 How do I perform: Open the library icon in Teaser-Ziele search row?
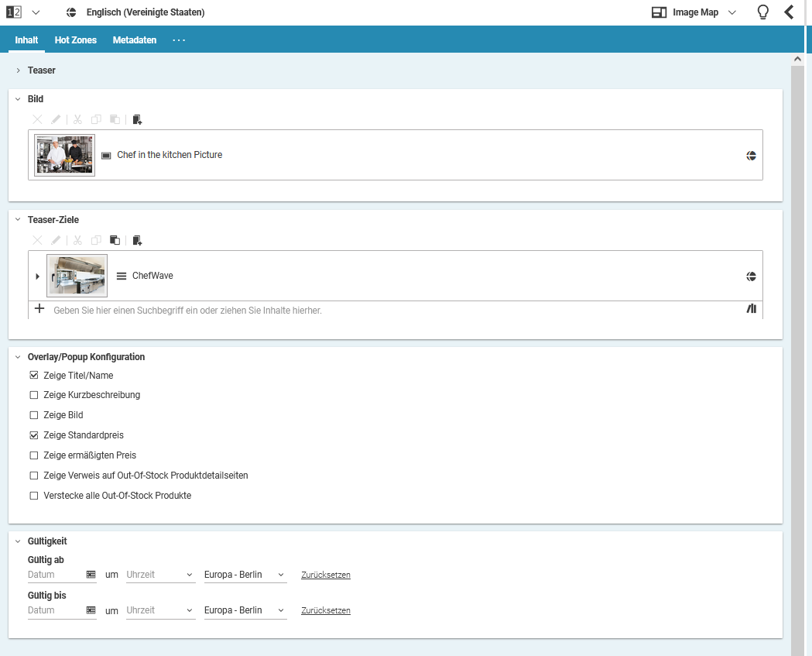click(751, 309)
